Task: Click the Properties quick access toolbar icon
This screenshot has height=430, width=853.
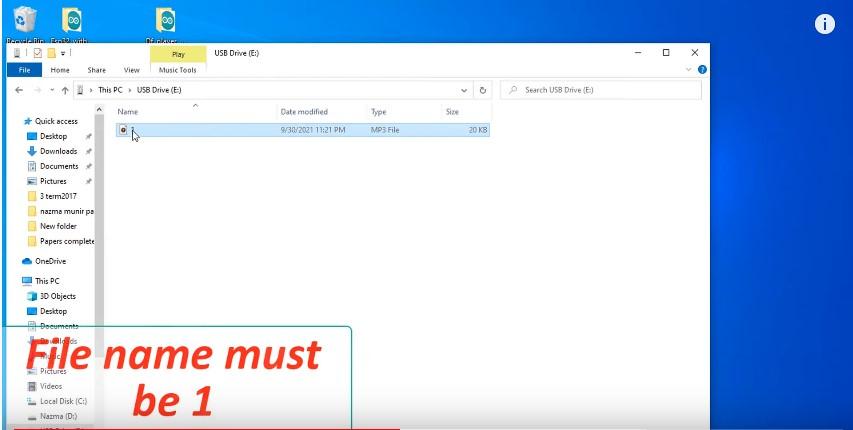Action: coord(38,53)
